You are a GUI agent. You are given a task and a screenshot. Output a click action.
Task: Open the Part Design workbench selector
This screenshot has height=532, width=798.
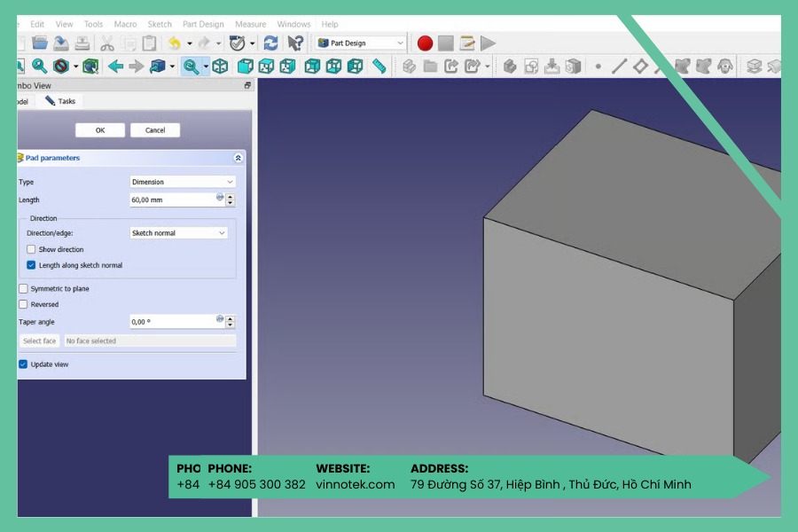[360, 43]
